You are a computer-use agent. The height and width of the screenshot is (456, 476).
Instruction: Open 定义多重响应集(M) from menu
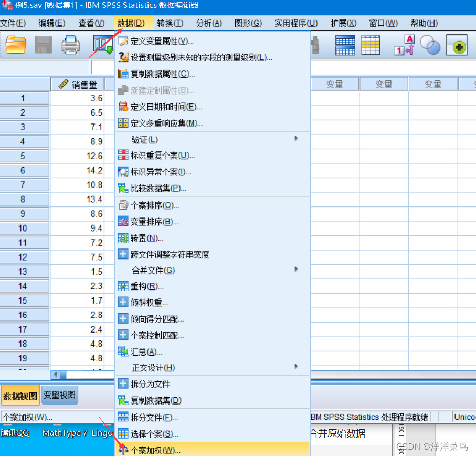click(213, 123)
